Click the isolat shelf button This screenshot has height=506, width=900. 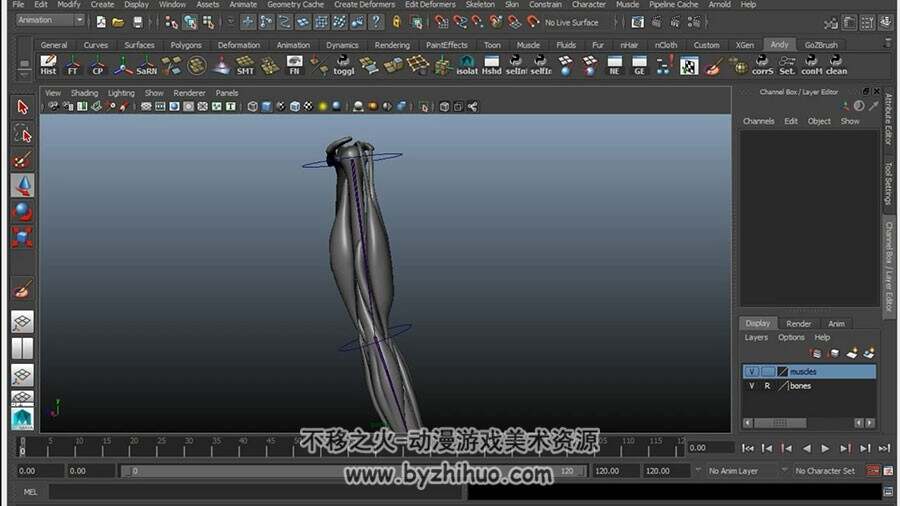[467, 65]
